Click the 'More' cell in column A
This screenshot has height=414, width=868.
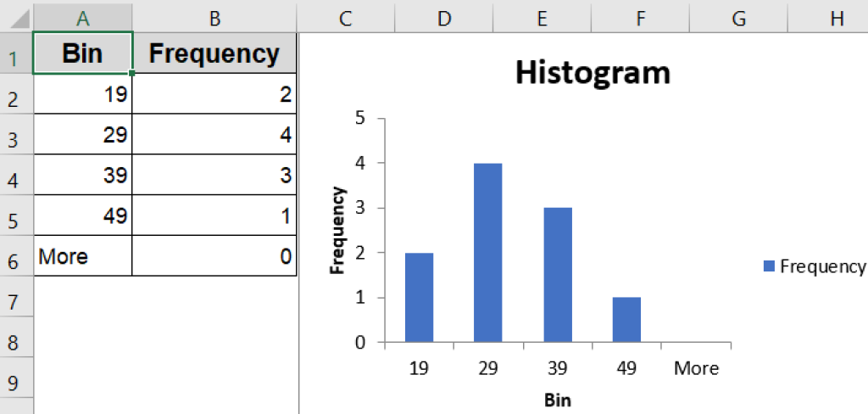(x=83, y=255)
